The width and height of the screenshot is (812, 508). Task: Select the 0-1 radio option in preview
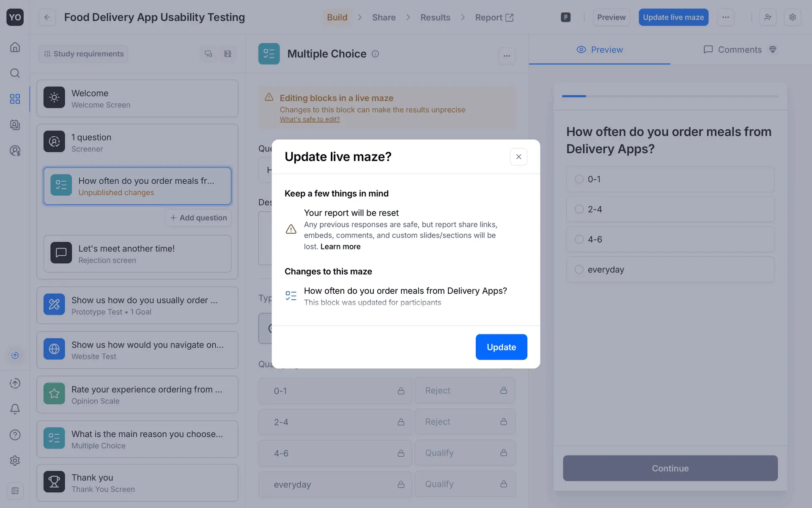tap(579, 179)
